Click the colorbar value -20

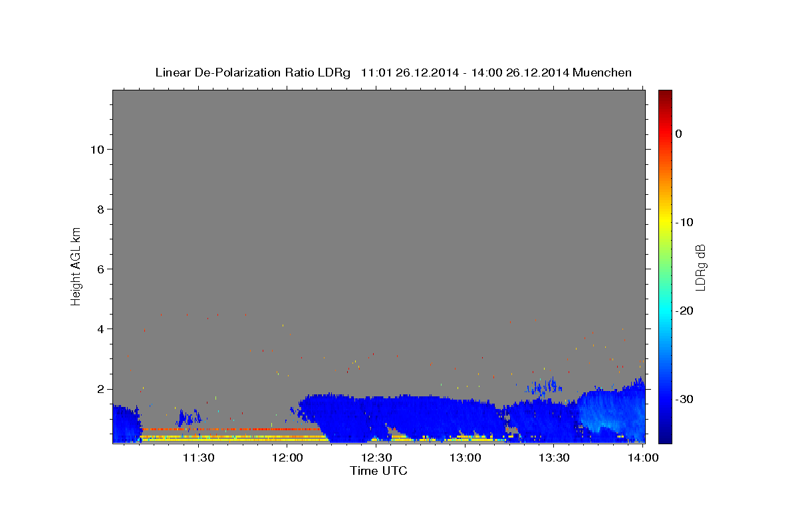686,311
